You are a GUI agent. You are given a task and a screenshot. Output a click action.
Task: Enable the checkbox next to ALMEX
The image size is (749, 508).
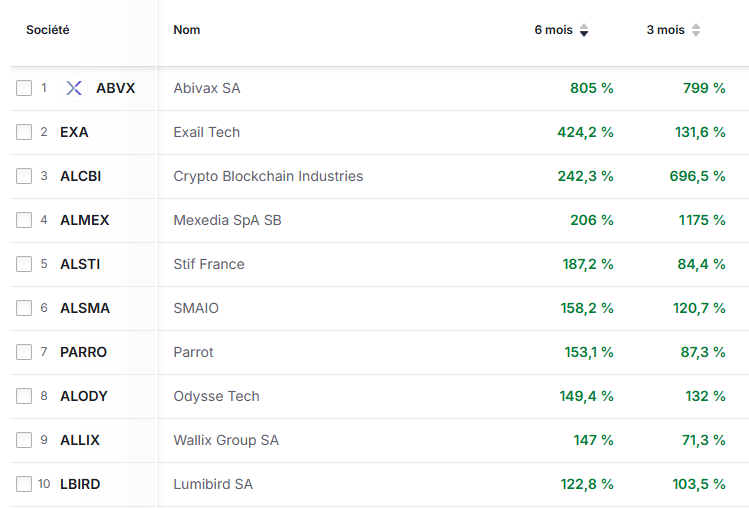tap(24, 221)
